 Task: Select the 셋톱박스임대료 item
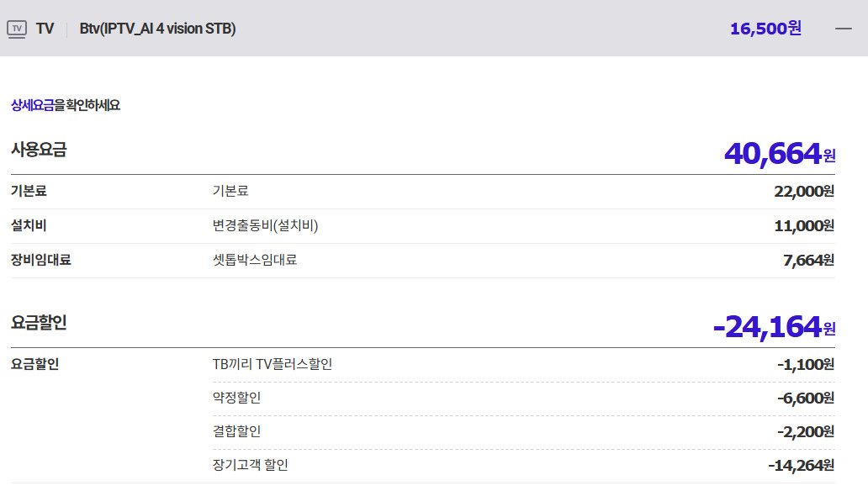[255, 260]
